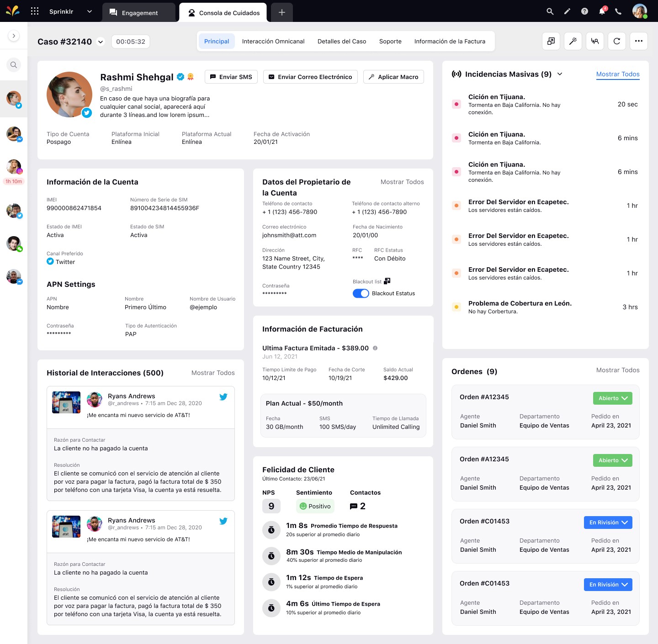This screenshot has height=644, width=658.
Task: Collapse the Incidencias Masivas section chevron
Action: pyautogui.click(x=560, y=74)
